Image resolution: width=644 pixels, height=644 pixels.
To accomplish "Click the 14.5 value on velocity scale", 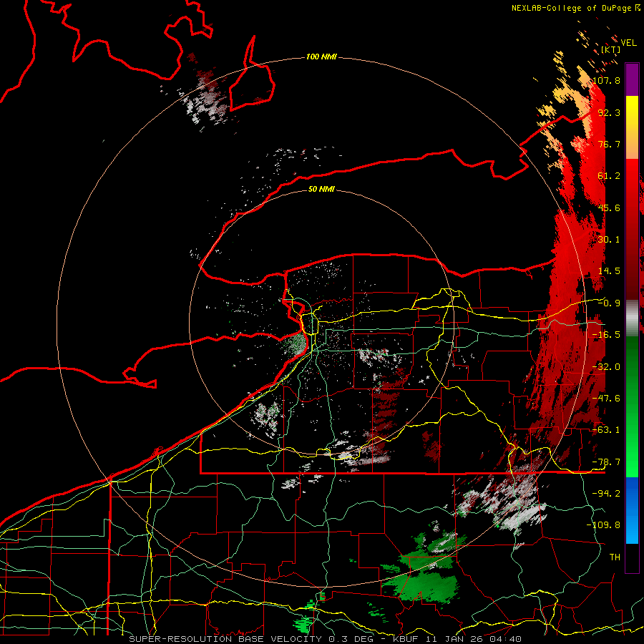I will pos(609,271).
